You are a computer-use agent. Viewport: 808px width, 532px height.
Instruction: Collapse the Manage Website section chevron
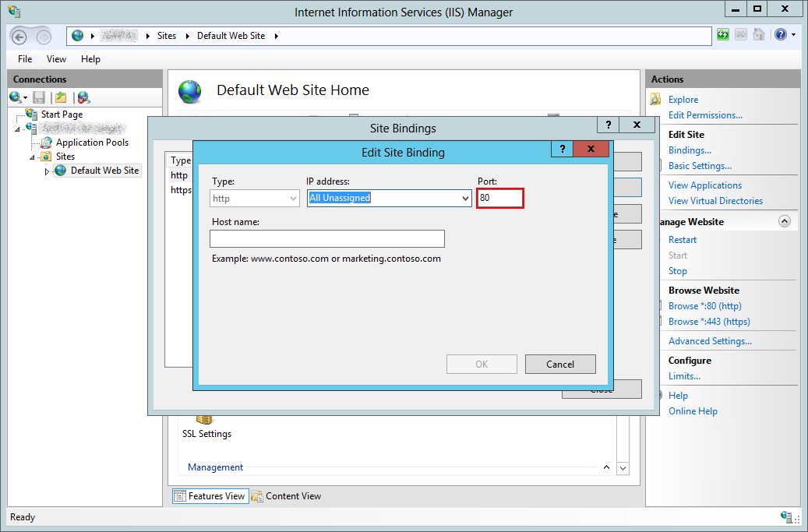[785, 222]
